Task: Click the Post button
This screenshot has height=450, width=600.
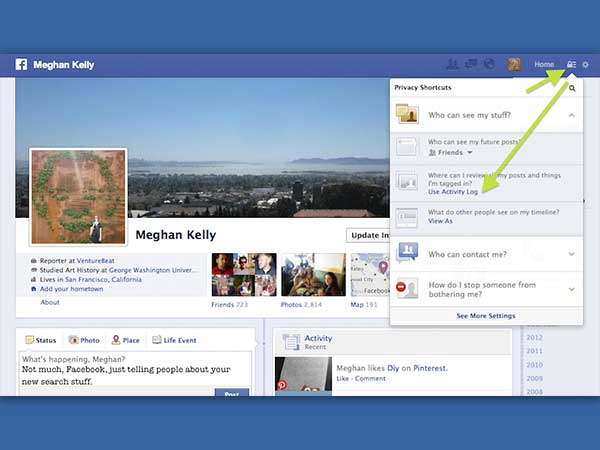Action: click(x=232, y=393)
